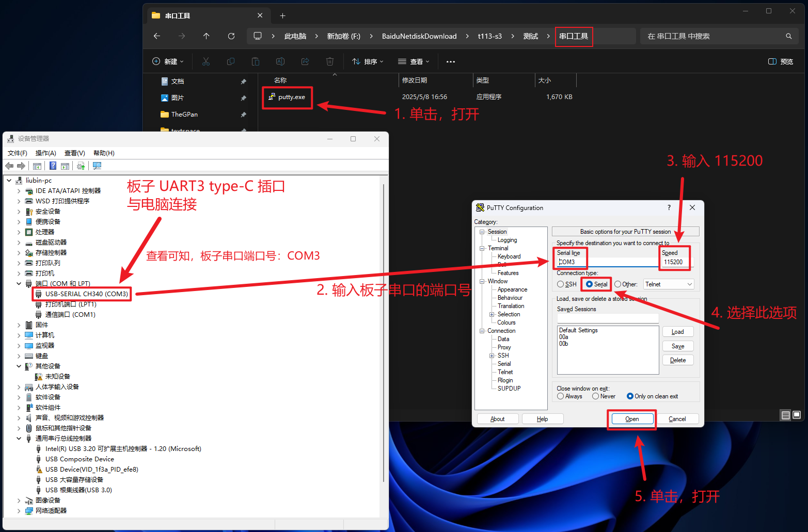Expand the Selection category in PuTTY tree
This screenshot has width=808, height=532.
pos(492,314)
